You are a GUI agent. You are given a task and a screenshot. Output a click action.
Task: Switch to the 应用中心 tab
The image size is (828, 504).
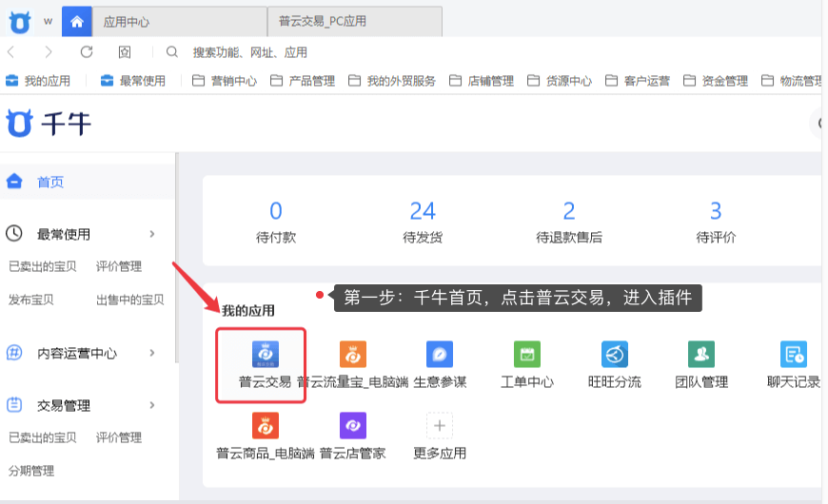(180, 22)
